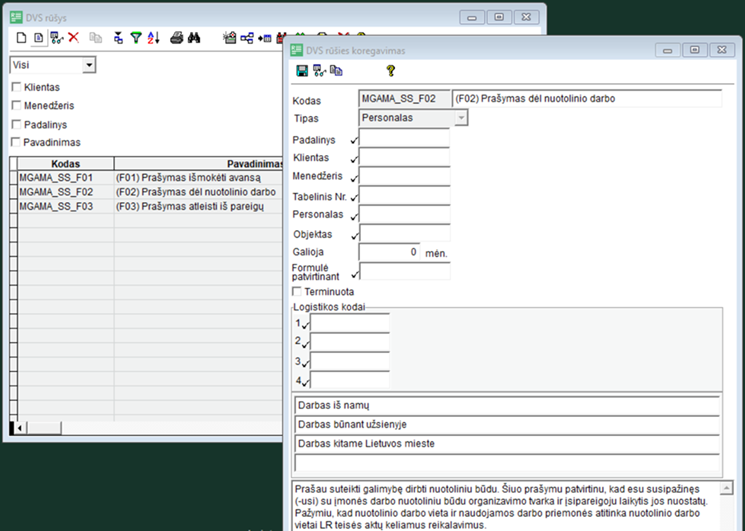Viewport: 745px width, 531px height.
Task: Check the Terminuota checkbox
Action: pos(297,291)
